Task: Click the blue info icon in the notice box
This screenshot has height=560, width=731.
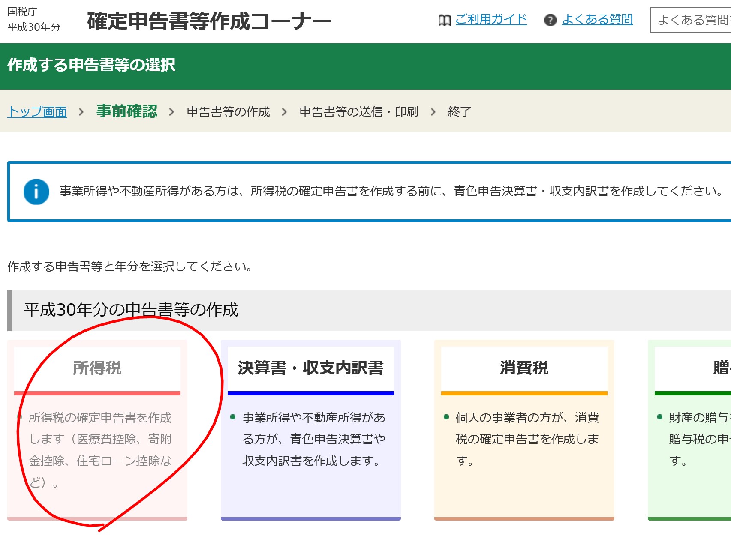Action: pos(36,192)
